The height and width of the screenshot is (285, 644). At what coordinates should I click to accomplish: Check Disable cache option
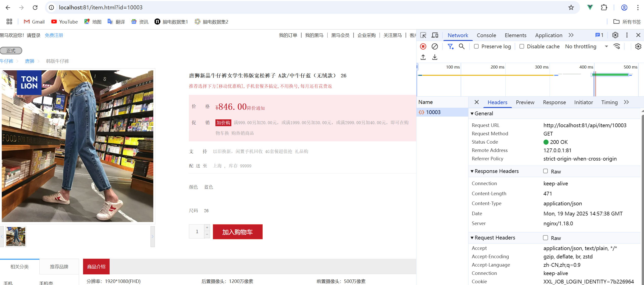[522, 47]
